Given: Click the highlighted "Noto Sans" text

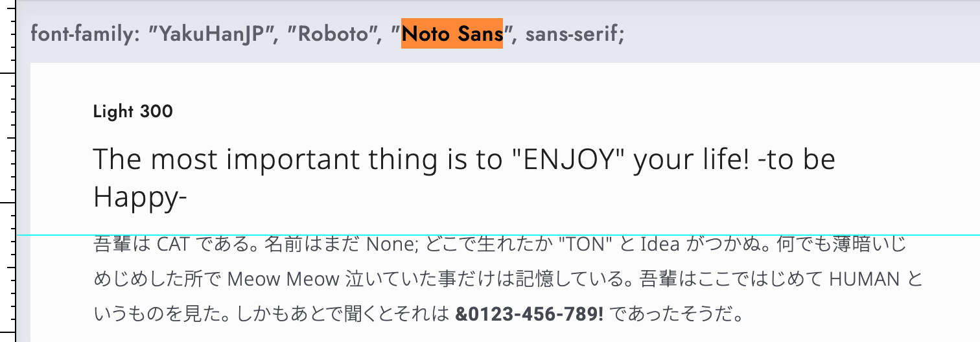Looking at the screenshot, I should (452, 34).
